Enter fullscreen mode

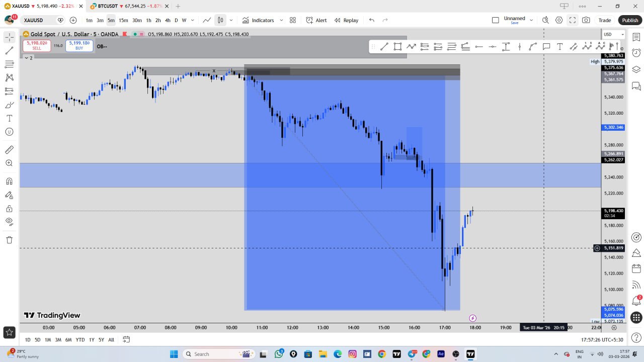(573, 20)
